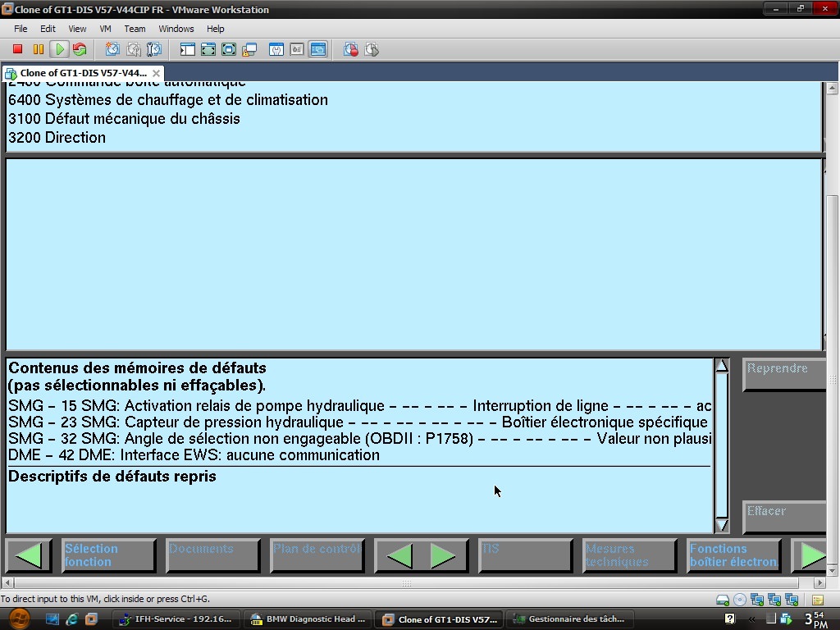
Task: Click the VMware horizontal scrollbar left arrow
Action: coord(7,582)
